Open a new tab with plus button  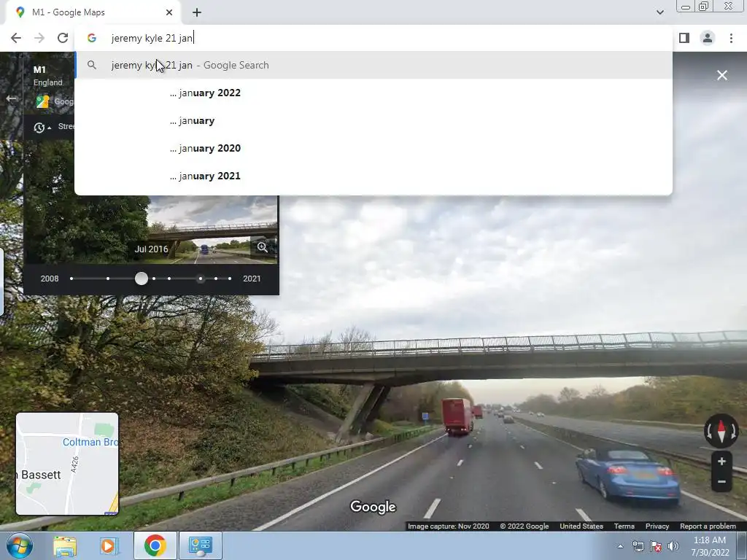click(197, 12)
